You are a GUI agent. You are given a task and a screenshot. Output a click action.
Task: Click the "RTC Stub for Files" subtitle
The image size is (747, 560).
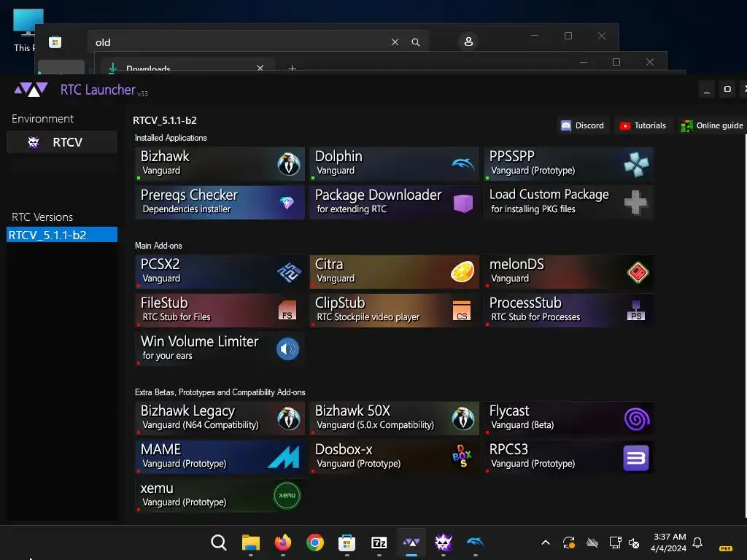177,317
